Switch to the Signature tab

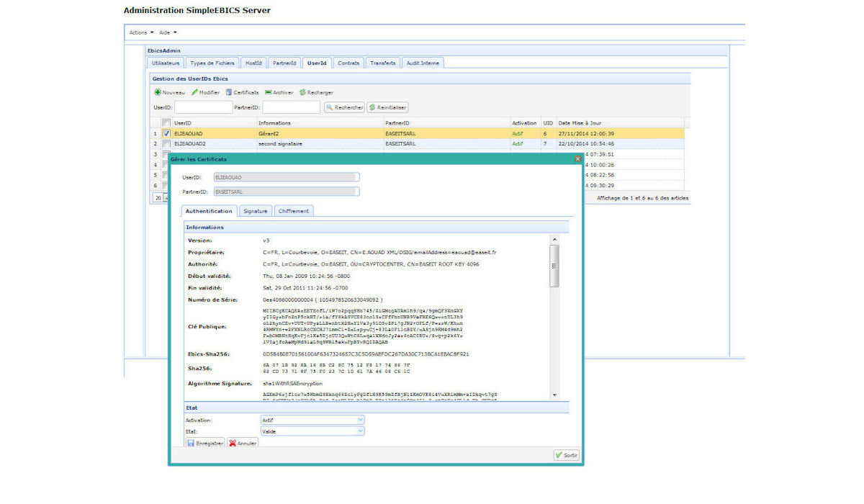pos(255,211)
